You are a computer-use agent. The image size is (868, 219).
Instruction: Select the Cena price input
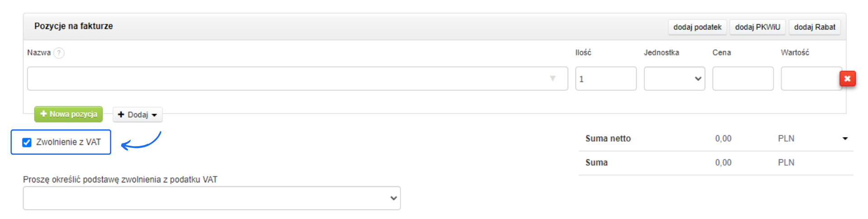coord(743,79)
